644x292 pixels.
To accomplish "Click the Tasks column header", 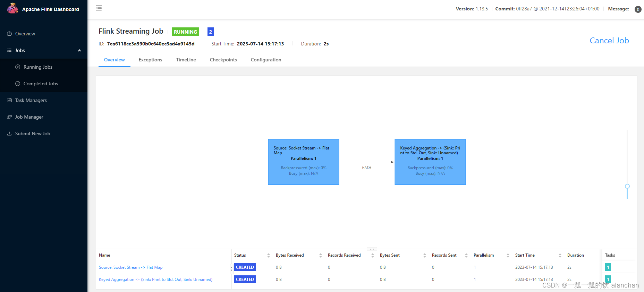I will pos(610,255).
